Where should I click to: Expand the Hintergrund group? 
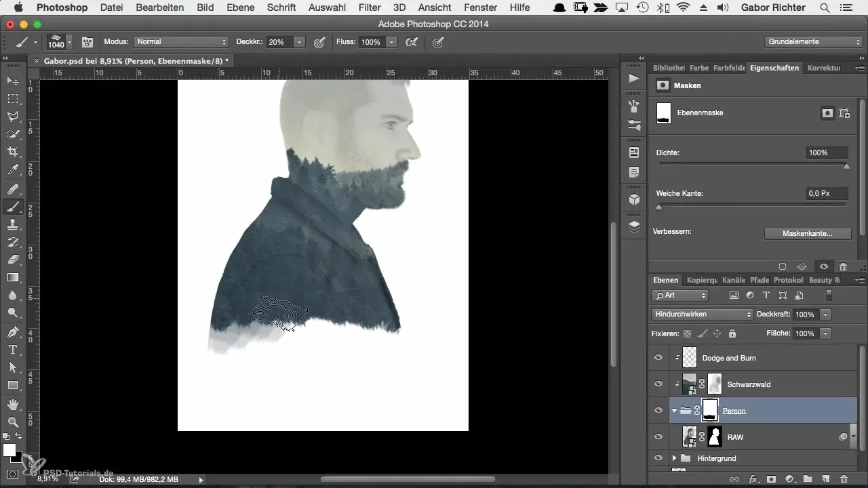(x=674, y=458)
